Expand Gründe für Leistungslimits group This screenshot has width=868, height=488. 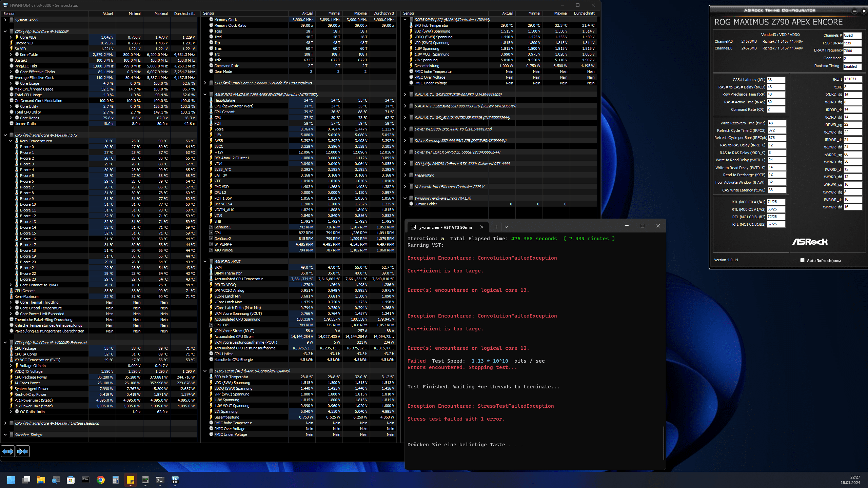point(205,83)
